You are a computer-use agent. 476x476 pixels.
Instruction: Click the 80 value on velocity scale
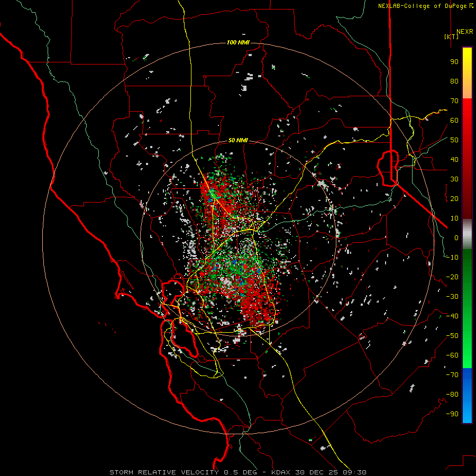[454, 81]
